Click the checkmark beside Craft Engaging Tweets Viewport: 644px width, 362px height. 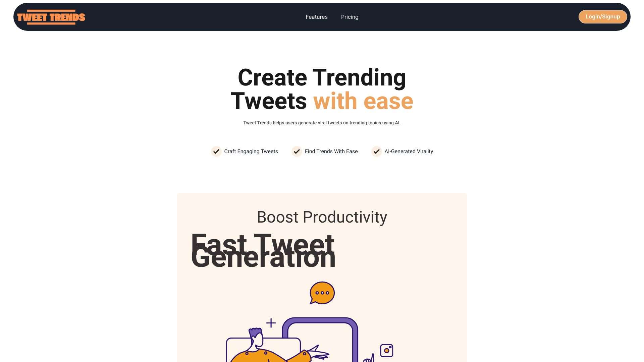tap(216, 152)
